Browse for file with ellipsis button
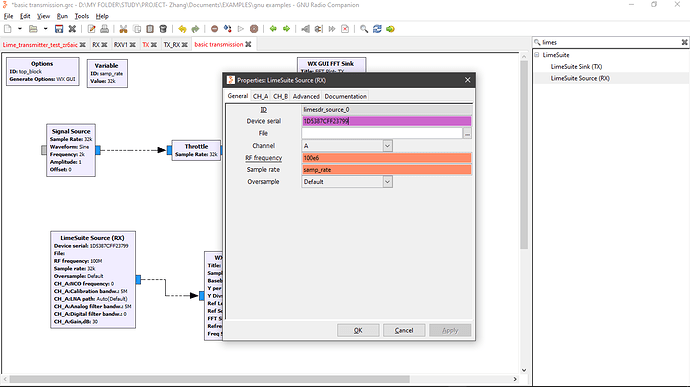 tap(467, 133)
